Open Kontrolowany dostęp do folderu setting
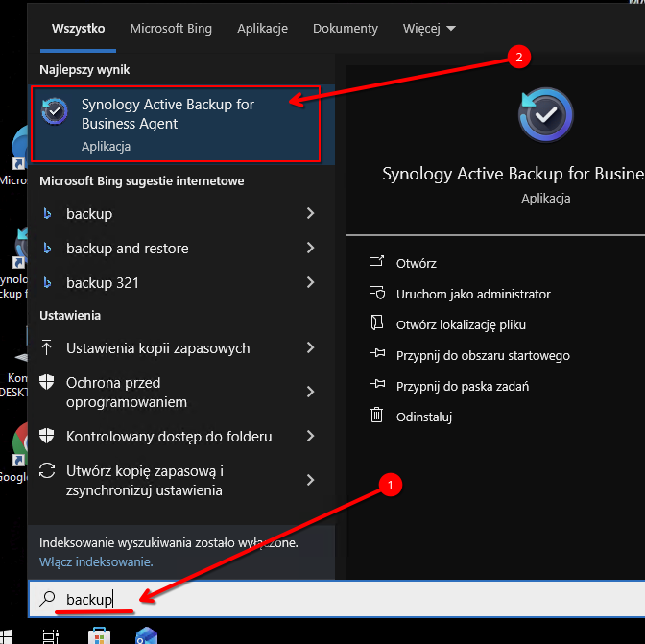Image resolution: width=645 pixels, height=644 pixels. coord(169,437)
